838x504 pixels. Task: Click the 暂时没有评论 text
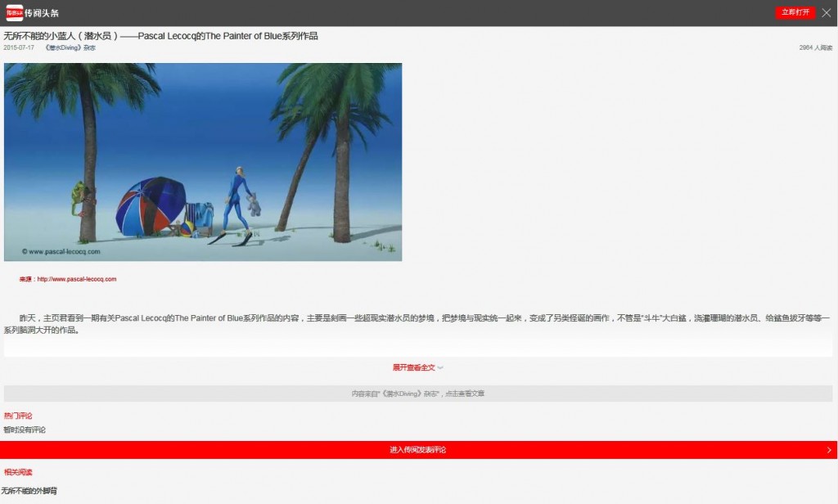click(25, 430)
